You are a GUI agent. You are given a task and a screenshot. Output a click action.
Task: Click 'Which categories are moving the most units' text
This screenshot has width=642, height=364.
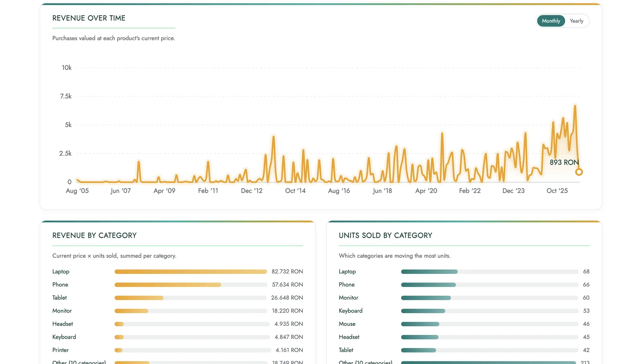click(x=394, y=256)
